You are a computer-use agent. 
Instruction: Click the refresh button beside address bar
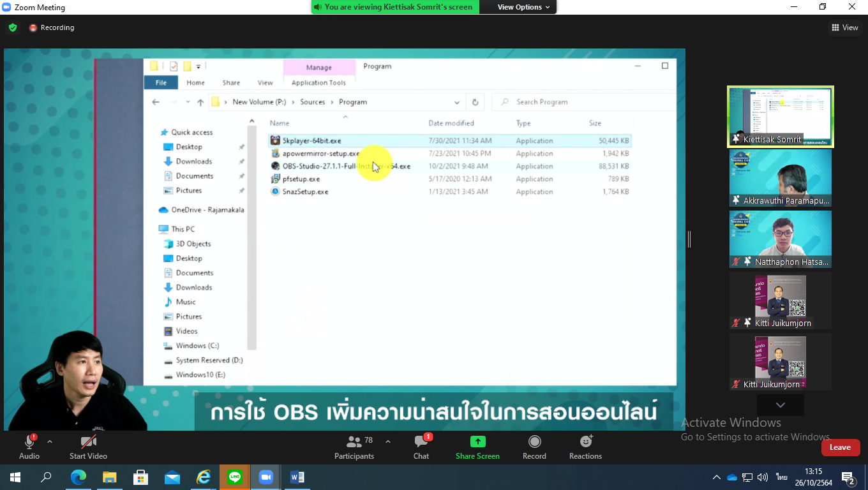[x=475, y=102]
